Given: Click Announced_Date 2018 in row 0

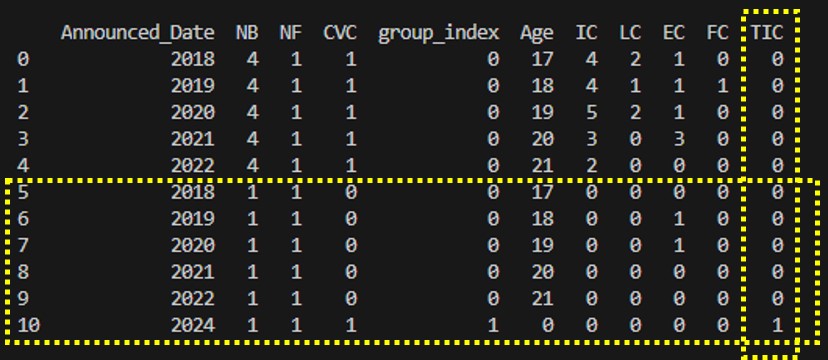Looking at the screenshot, I should [193, 60].
